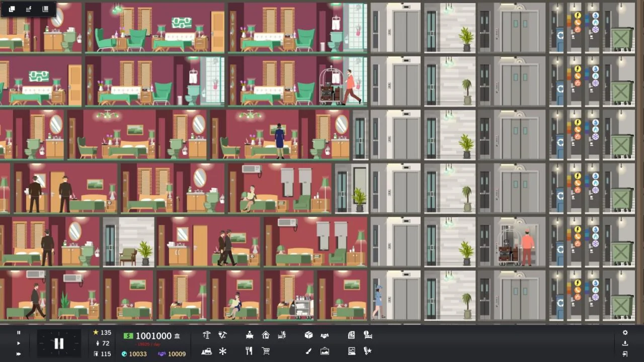Open the fork and knife restaurant category

pos(250,351)
